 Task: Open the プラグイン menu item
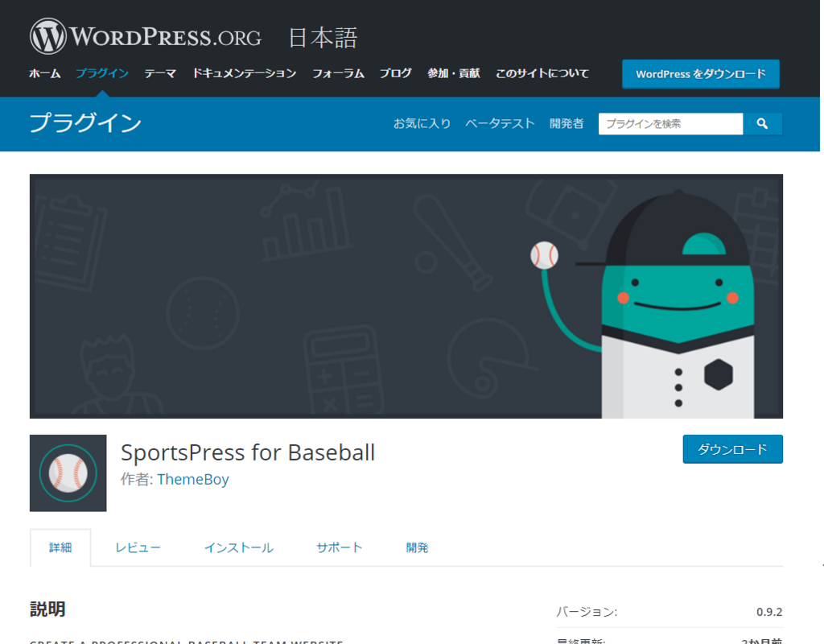coord(102,73)
